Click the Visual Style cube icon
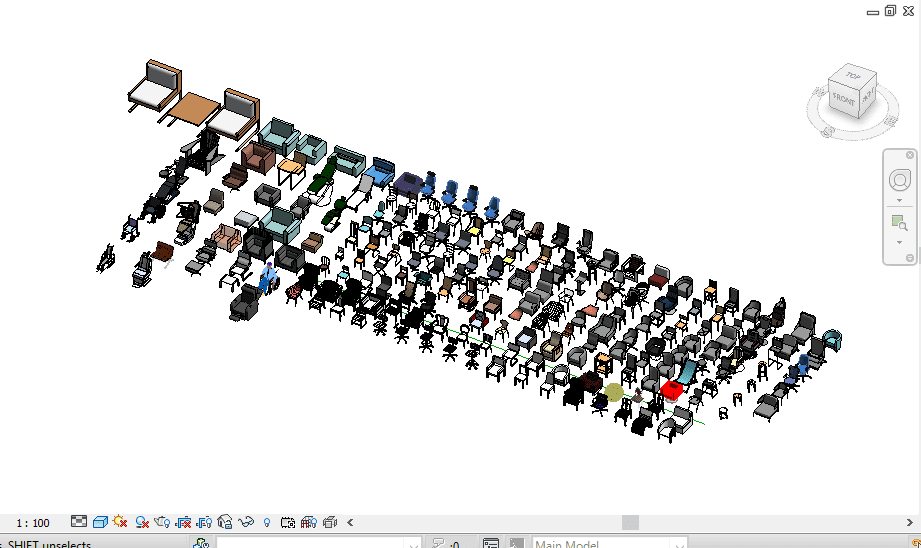This screenshot has width=921, height=548. [100, 522]
